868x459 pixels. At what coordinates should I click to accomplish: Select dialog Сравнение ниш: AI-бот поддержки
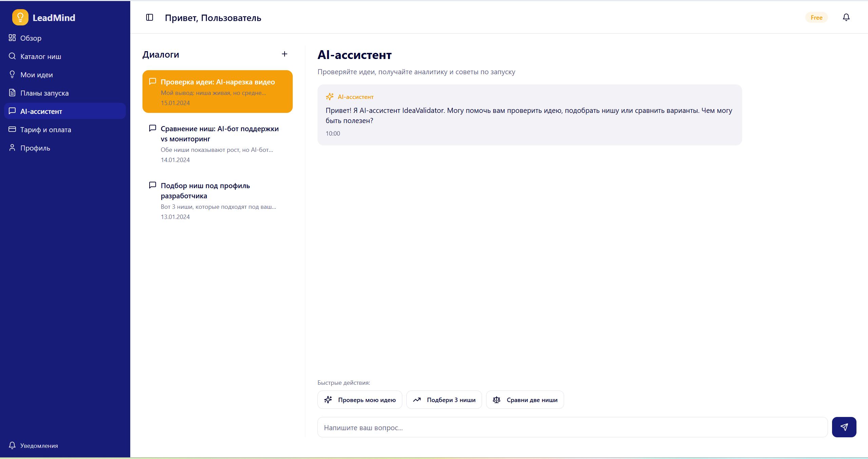(x=217, y=144)
